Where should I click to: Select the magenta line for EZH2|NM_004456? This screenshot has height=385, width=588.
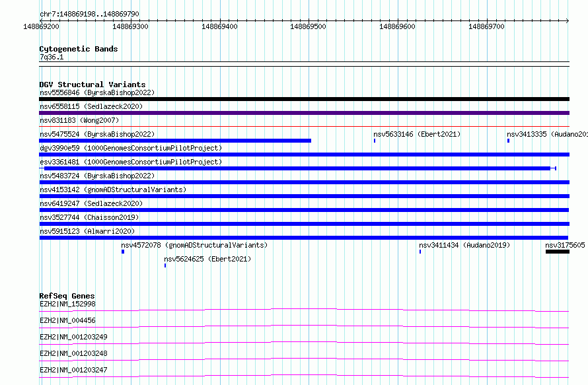point(304,326)
